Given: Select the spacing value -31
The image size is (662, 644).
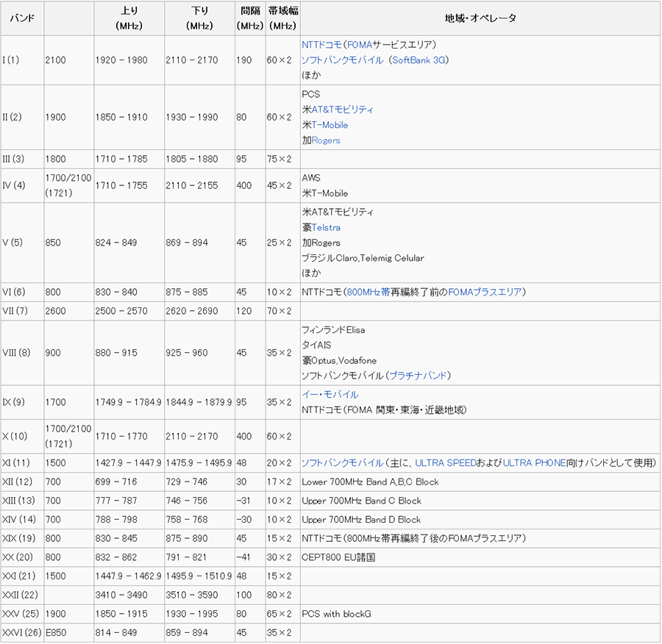Looking at the screenshot, I should [x=243, y=501].
